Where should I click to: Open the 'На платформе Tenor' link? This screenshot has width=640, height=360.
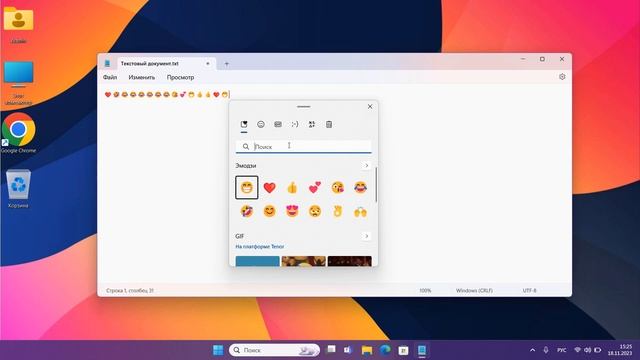(x=260, y=247)
